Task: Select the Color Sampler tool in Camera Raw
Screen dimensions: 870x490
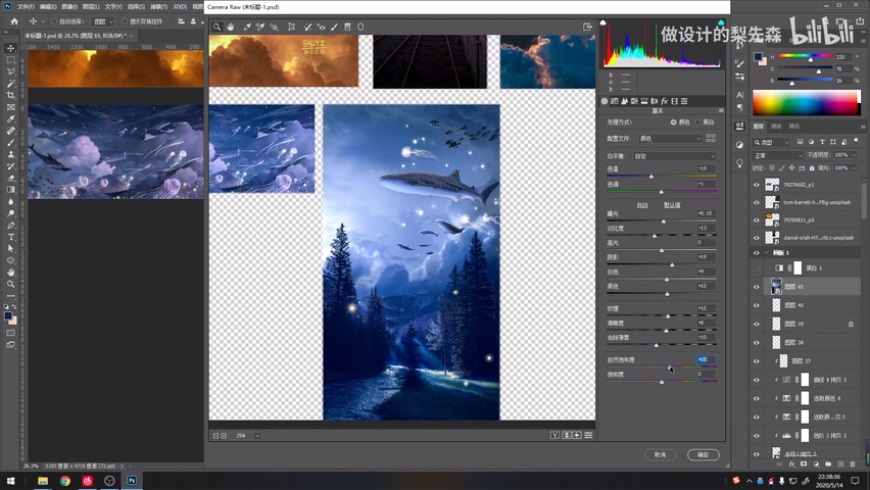Action: coord(260,27)
